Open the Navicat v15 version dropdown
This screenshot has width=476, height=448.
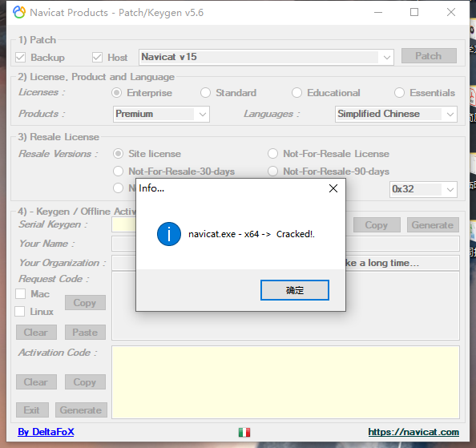tap(266, 57)
